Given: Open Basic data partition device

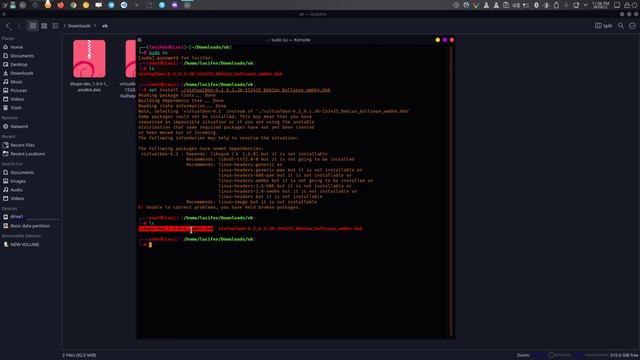Looking at the screenshot, I should pos(29,226).
